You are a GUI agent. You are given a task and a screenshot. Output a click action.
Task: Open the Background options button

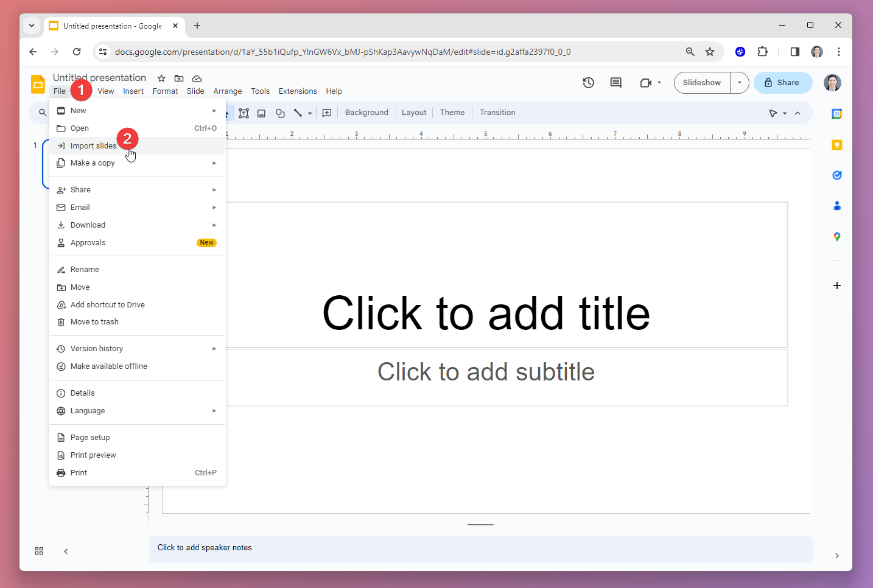366,113
